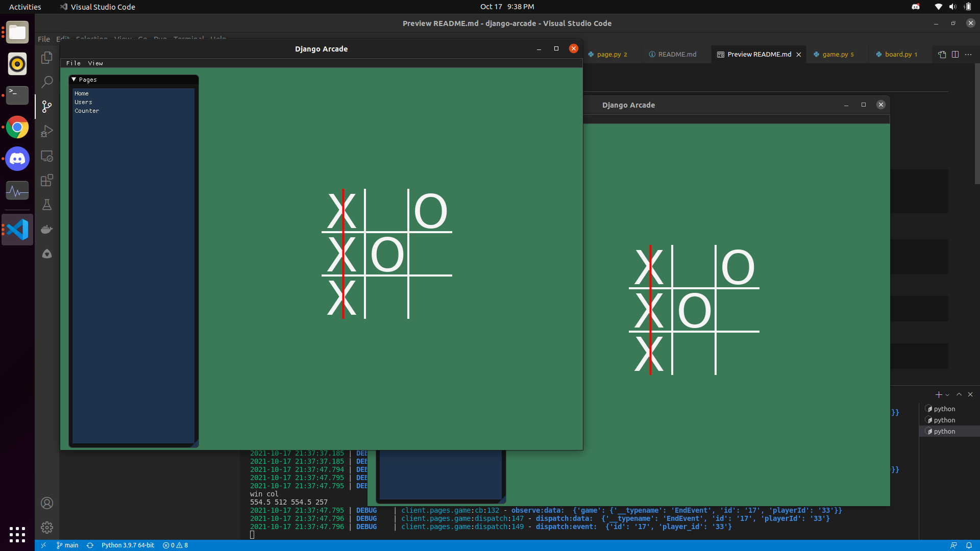
Task: Launch Google Chrome from the dock
Action: coord(17,127)
